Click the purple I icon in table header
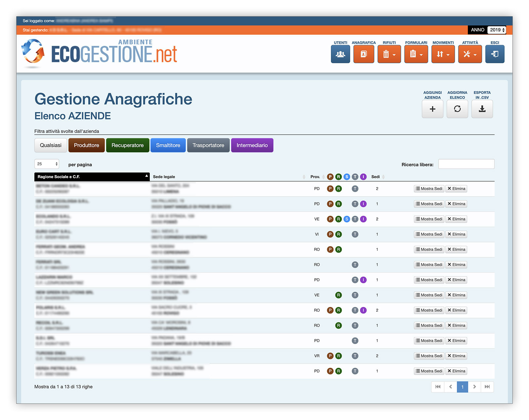The image size is (529, 420). (363, 177)
